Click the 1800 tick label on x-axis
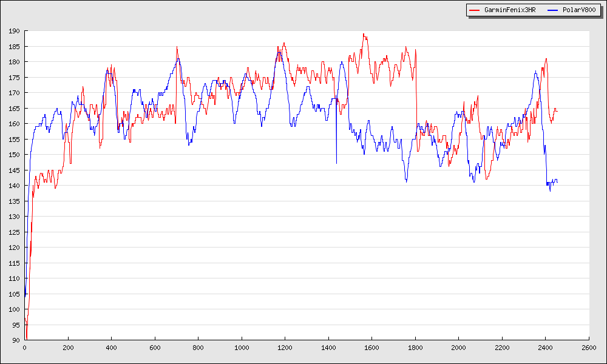The width and height of the screenshot is (607, 364). [415, 348]
